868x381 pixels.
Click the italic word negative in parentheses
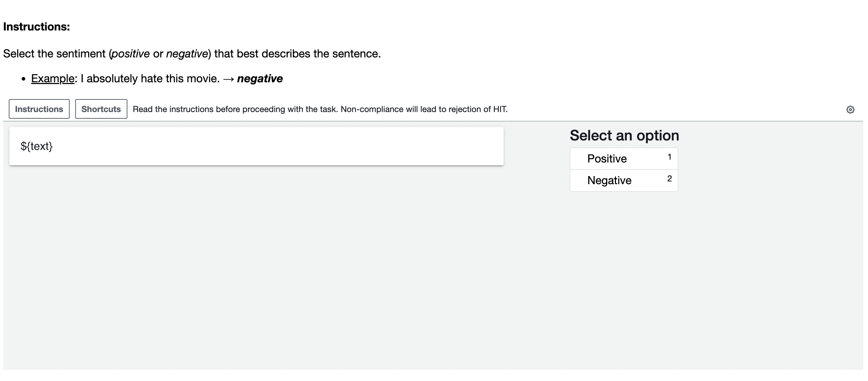[x=187, y=54]
